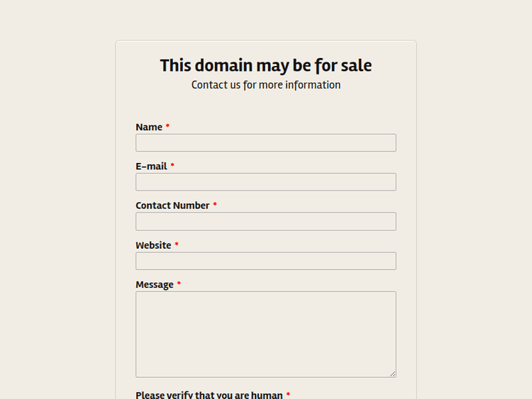This screenshot has height=399, width=532.
Task: Click the required asterisk beside Website
Action: (177, 245)
